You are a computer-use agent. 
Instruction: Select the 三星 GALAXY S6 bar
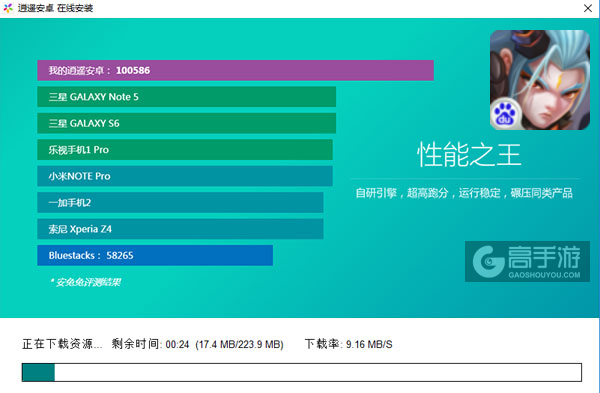click(x=186, y=123)
